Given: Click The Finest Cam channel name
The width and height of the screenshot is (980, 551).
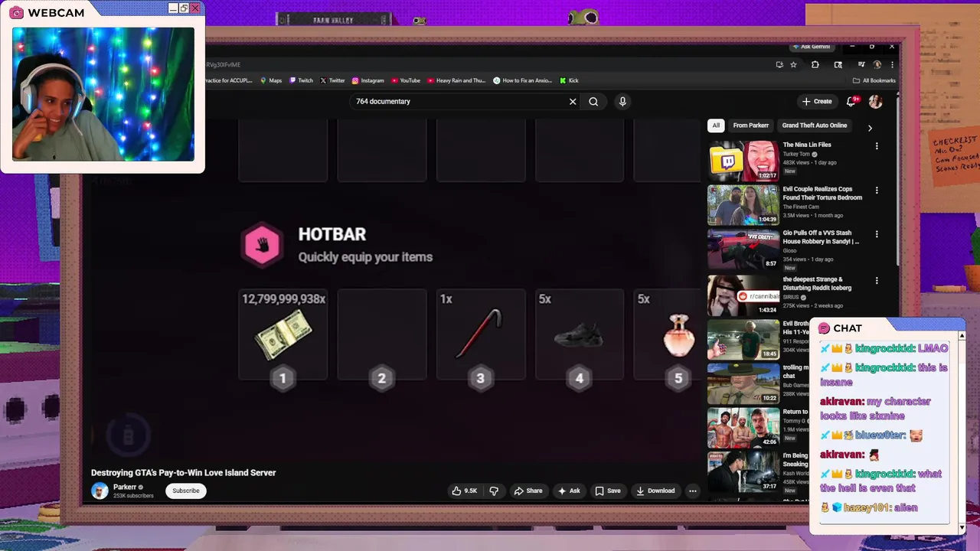Looking at the screenshot, I should 801,207.
